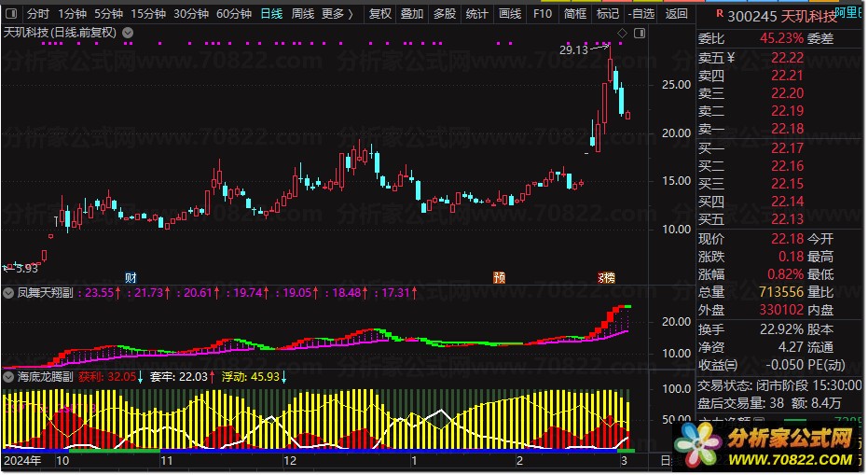
Task: Click the 返回 back button
Action: 676,13
